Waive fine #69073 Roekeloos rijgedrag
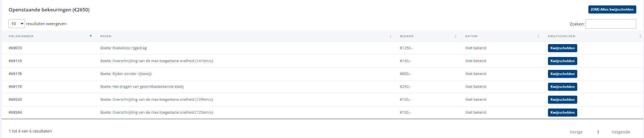This screenshot has width=644, height=138. click(x=562, y=48)
